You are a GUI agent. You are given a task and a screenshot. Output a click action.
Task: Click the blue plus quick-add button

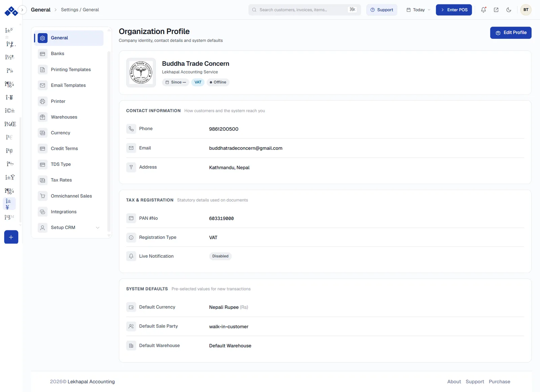click(11, 237)
